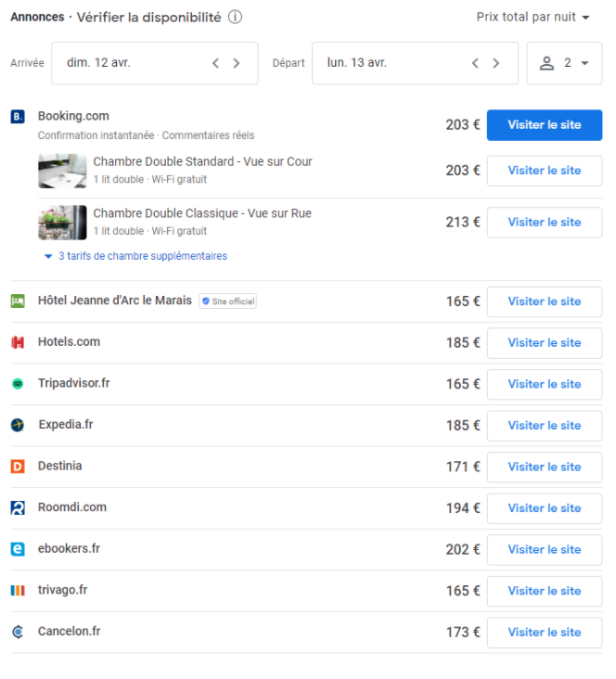Viewport: 616px width, 679px height.
Task: Click the guest person icon
Action: coord(546,63)
